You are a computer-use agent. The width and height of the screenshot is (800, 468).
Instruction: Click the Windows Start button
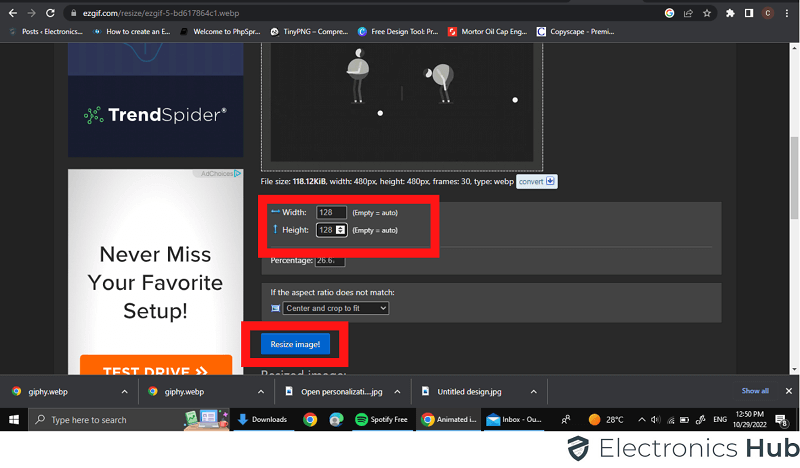(15, 420)
